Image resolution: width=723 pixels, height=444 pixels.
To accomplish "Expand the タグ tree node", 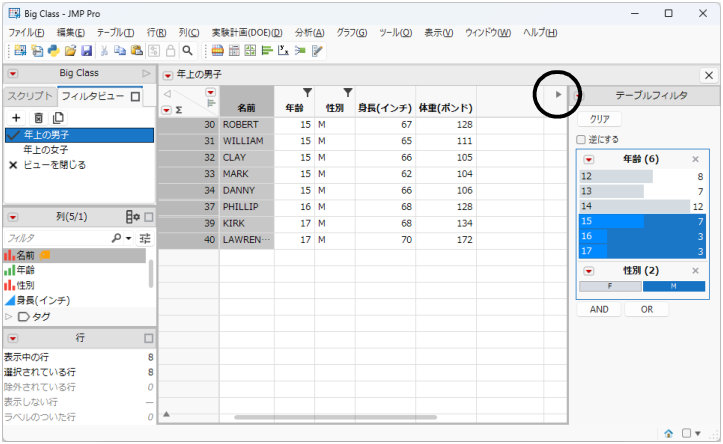I will tap(8, 317).
